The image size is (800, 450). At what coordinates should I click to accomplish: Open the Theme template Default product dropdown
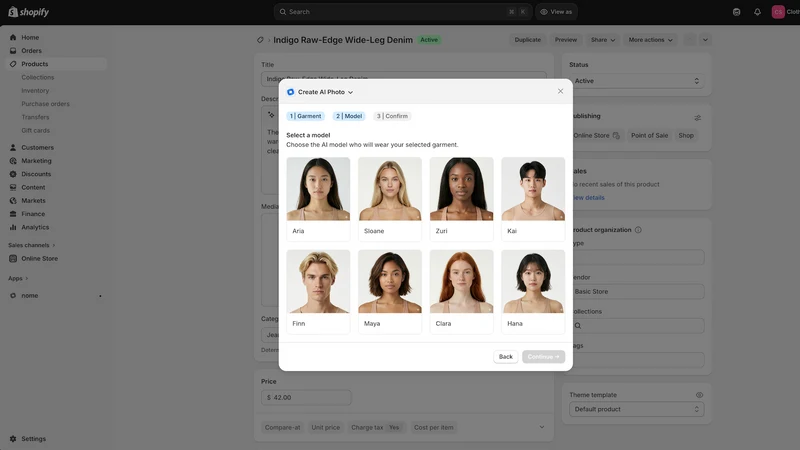click(x=636, y=409)
